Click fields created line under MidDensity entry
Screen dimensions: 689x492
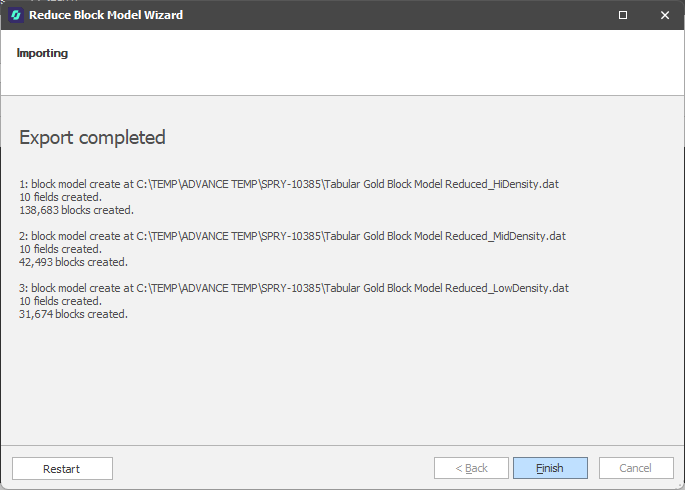pos(60,249)
